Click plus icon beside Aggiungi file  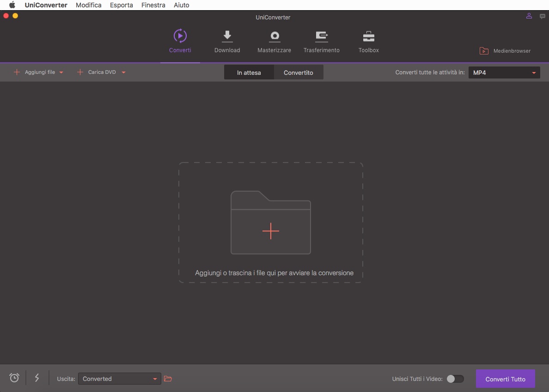pos(17,72)
